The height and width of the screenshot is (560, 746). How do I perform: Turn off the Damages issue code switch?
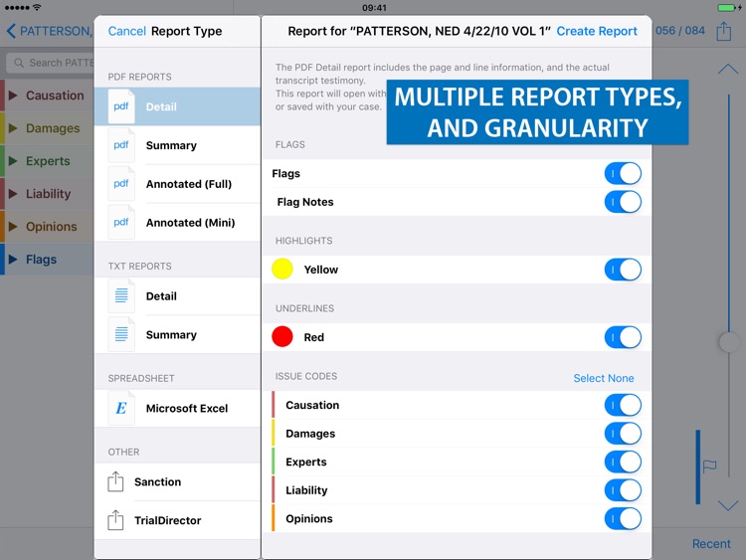click(x=623, y=434)
